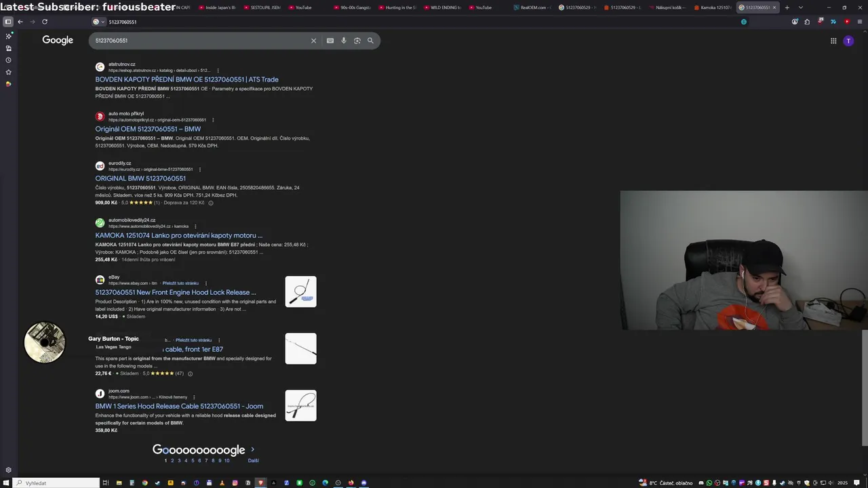Viewport: 868px width, 488px height.
Task: Open eBay New Front Engine Hood Lock result
Action: coord(176,292)
